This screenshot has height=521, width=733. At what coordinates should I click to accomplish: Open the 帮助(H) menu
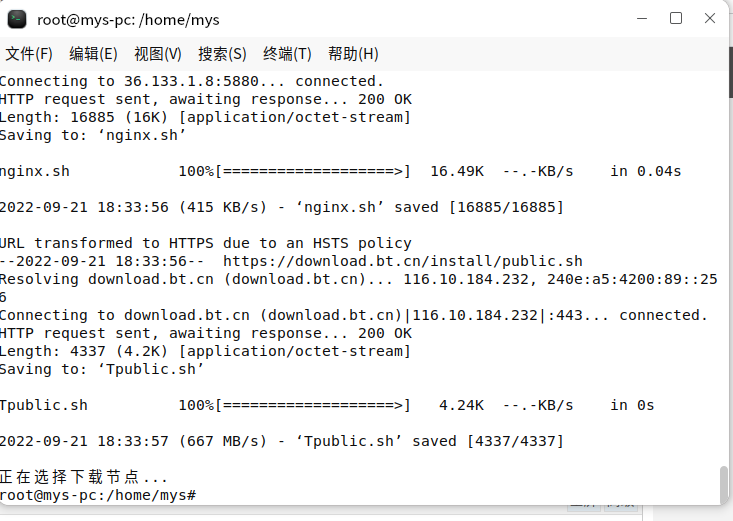[x=353, y=54]
